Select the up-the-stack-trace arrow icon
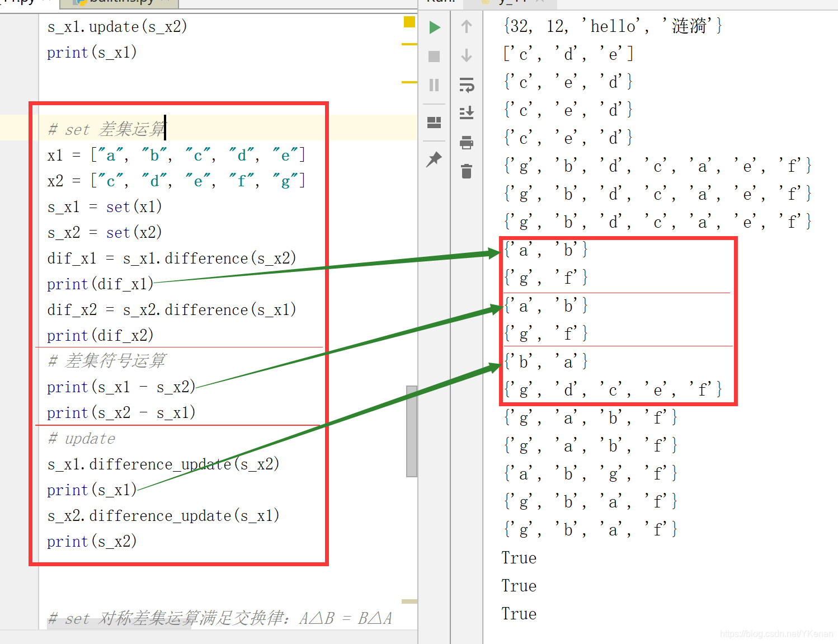 coord(466,27)
